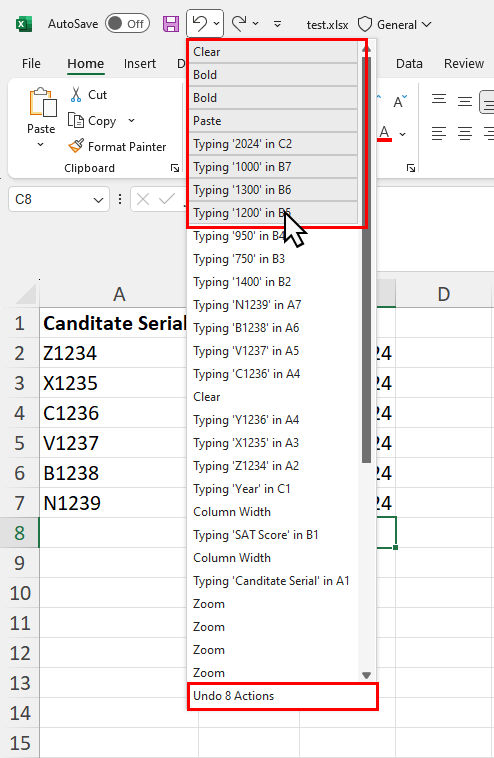Click the Paste clipboard icon

pyautogui.click(x=42, y=102)
